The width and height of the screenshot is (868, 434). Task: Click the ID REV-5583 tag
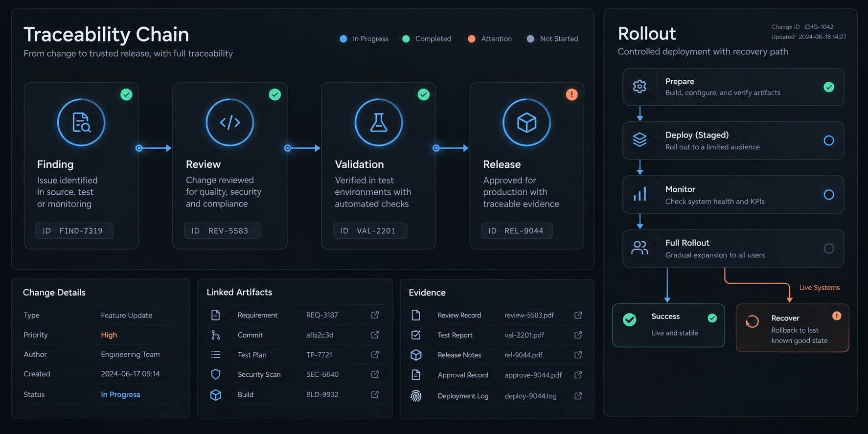pyautogui.click(x=222, y=230)
